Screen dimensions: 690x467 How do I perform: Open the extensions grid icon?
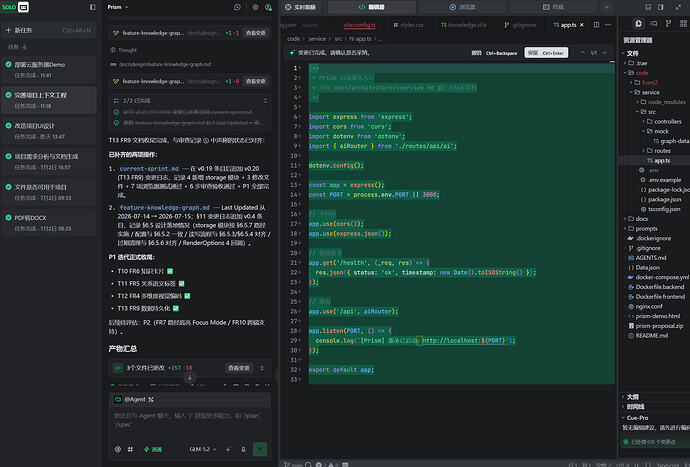[x=683, y=23]
